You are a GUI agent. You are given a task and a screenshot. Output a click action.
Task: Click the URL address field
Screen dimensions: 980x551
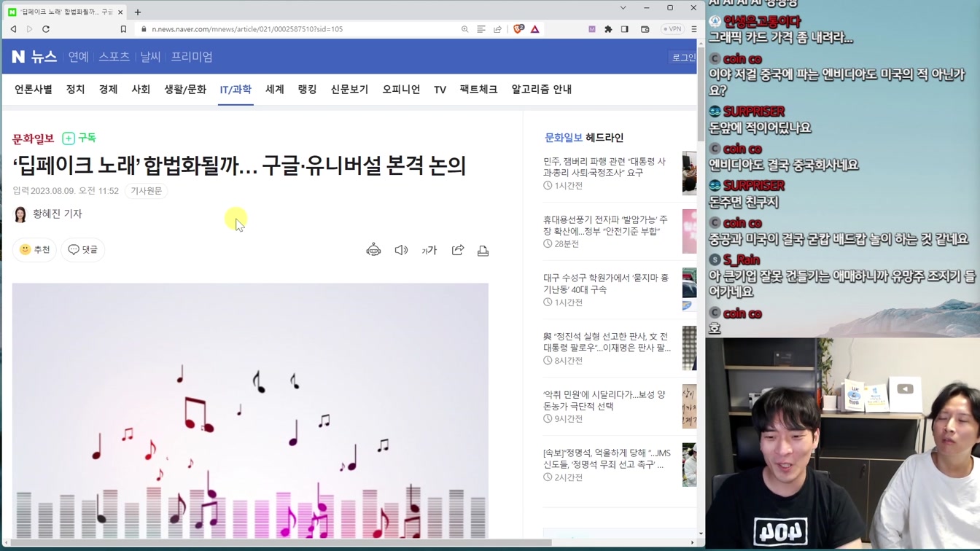299,29
